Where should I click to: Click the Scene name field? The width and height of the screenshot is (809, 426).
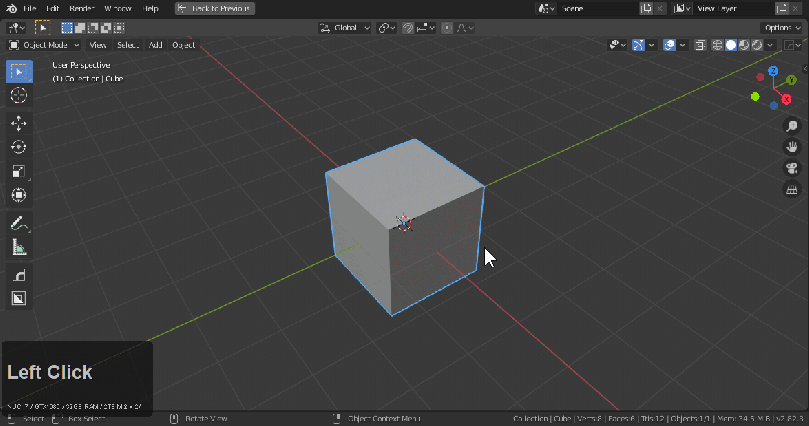598,8
